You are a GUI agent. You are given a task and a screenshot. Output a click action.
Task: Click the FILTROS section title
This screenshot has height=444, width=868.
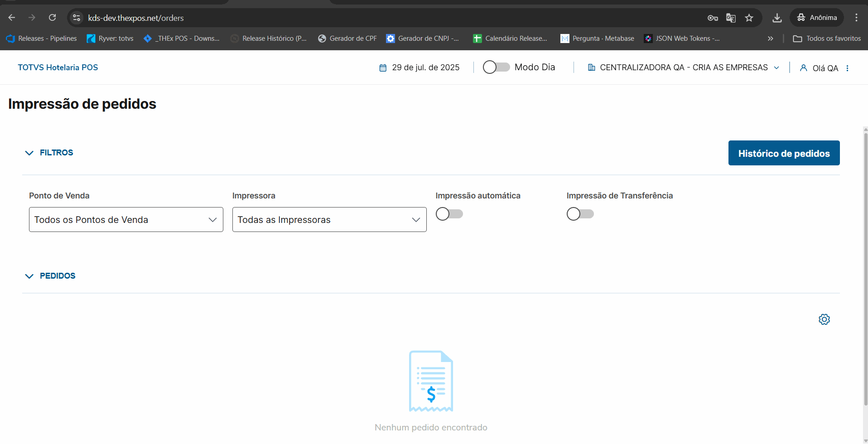click(x=57, y=153)
